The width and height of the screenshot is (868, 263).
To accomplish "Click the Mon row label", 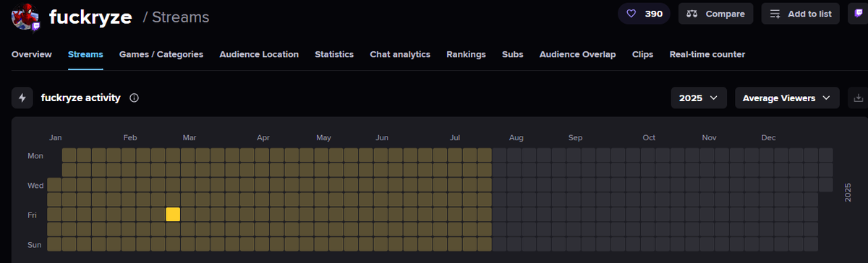I will point(35,155).
